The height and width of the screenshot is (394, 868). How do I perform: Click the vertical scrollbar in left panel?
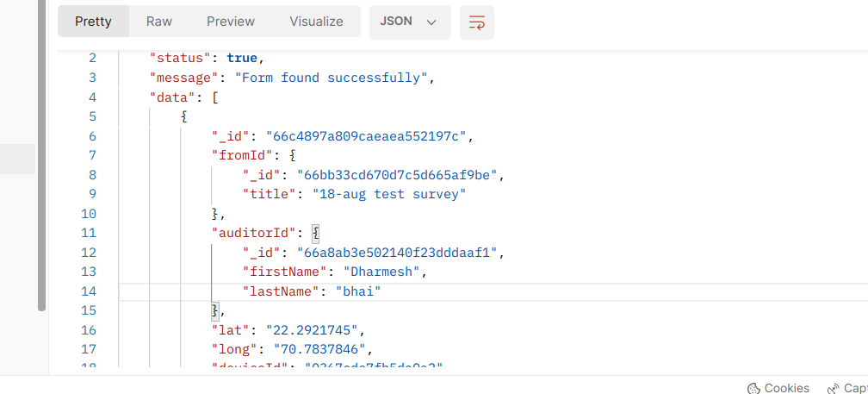(x=41, y=155)
